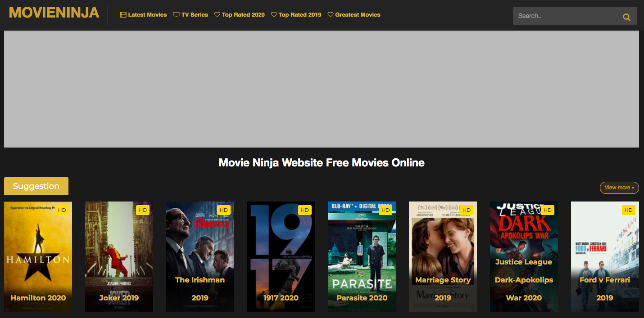Go to the TV Series section

click(x=190, y=15)
